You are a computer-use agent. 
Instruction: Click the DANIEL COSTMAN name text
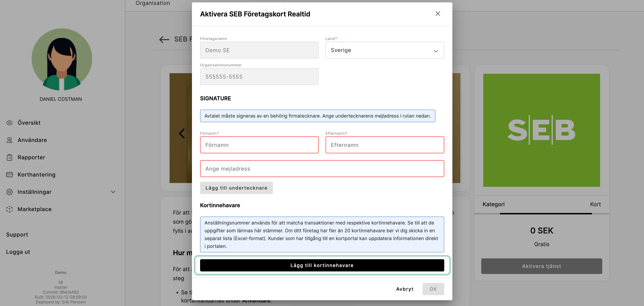(x=61, y=99)
